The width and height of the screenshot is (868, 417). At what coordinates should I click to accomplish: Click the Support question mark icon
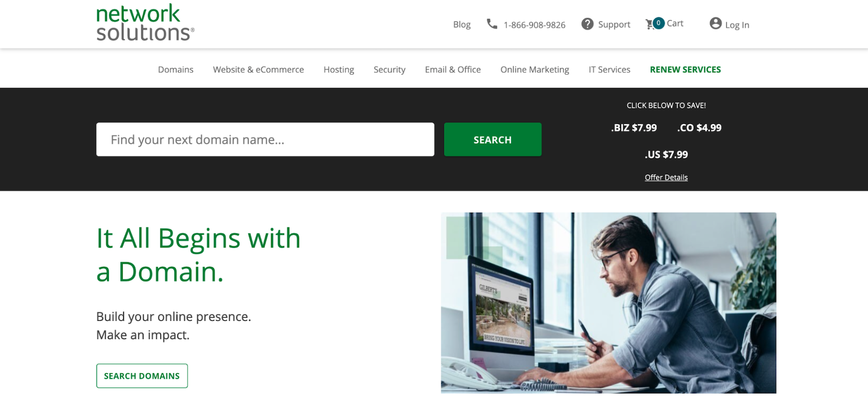[x=587, y=24]
